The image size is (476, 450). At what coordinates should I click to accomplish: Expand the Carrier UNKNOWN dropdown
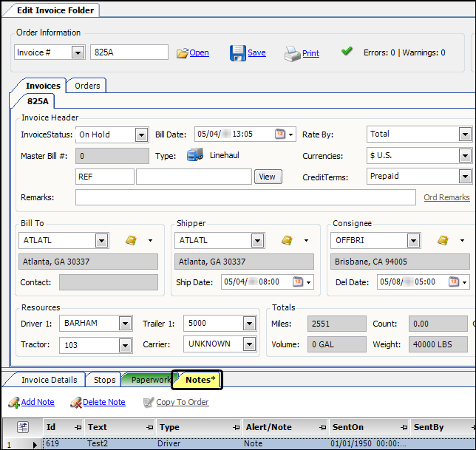click(x=249, y=344)
